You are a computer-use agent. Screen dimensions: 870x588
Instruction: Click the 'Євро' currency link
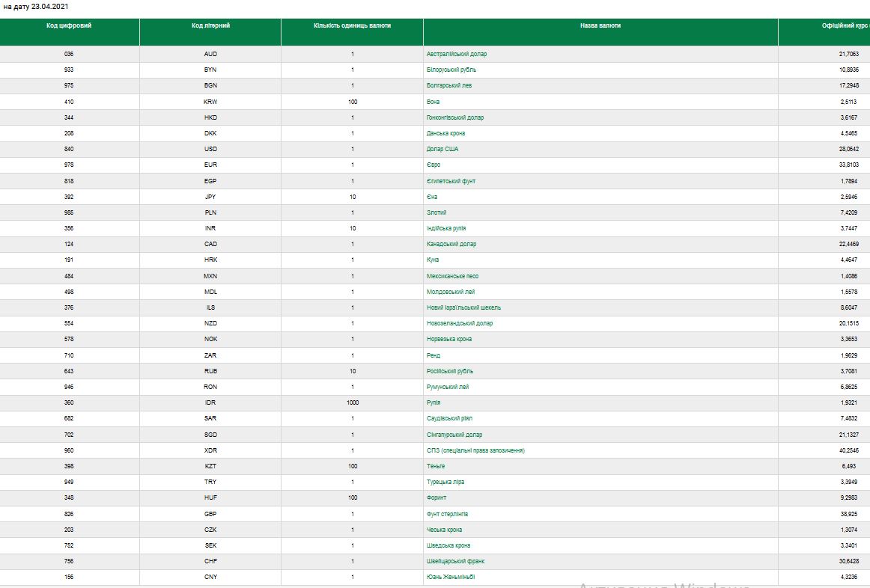[434, 165]
